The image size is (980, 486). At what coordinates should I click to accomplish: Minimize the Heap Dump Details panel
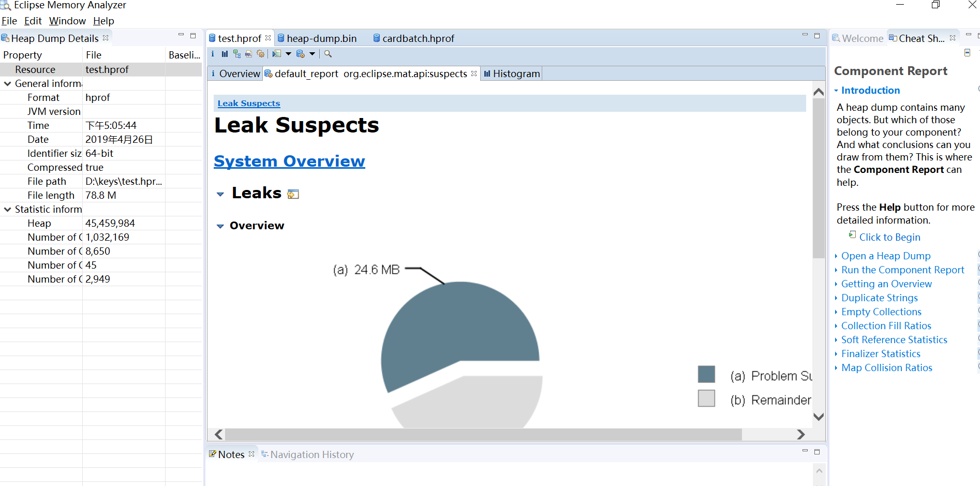(181, 35)
